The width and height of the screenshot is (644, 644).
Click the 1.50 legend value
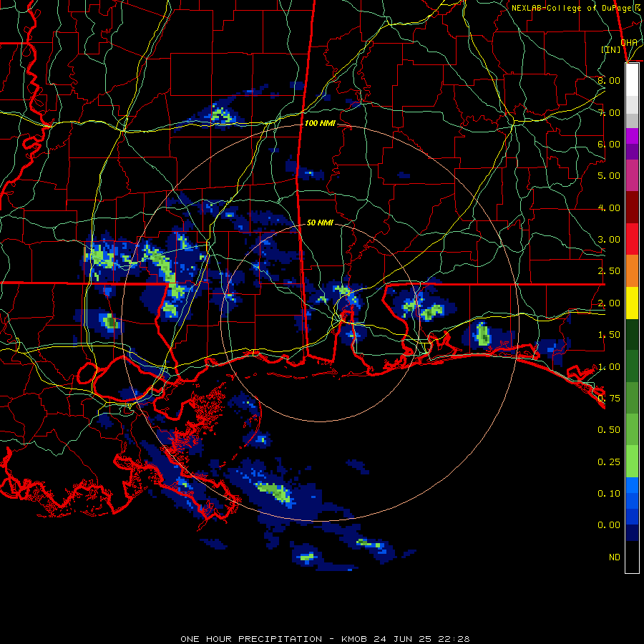609,335
